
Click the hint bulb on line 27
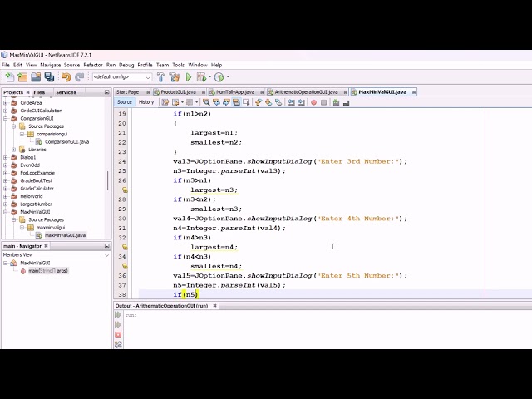pos(125,190)
